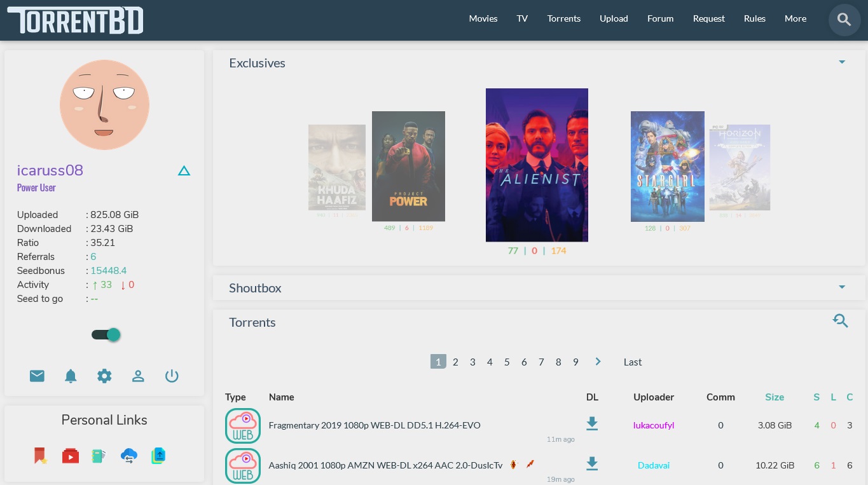Open bookmarks from Personal Links
The image size is (868, 485).
[39, 455]
